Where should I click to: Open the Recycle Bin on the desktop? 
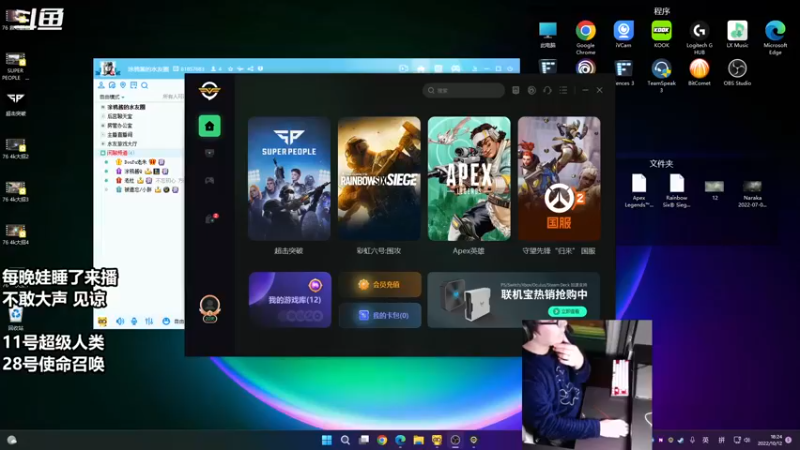coord(16,319)
